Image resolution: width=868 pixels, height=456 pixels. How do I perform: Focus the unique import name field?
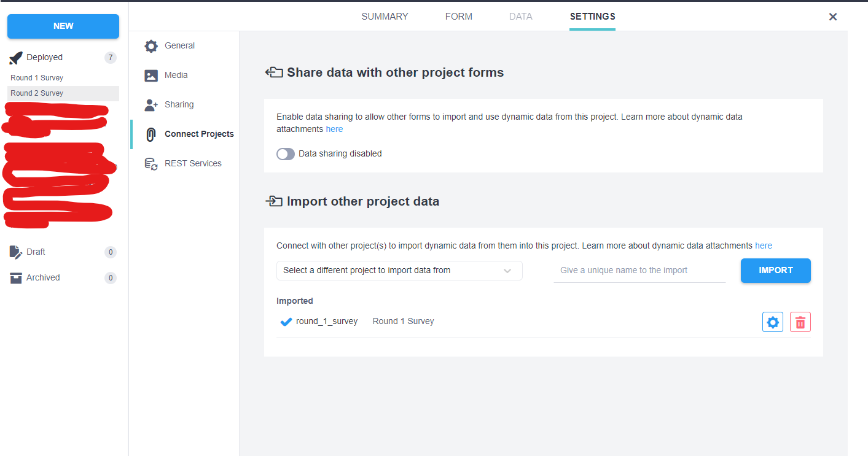point(639,271)
